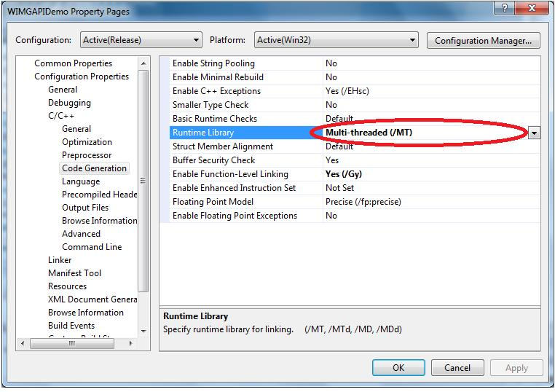Select the Buffer Security Check property
The image size is (555, 392).
click(x=213, y=160)
